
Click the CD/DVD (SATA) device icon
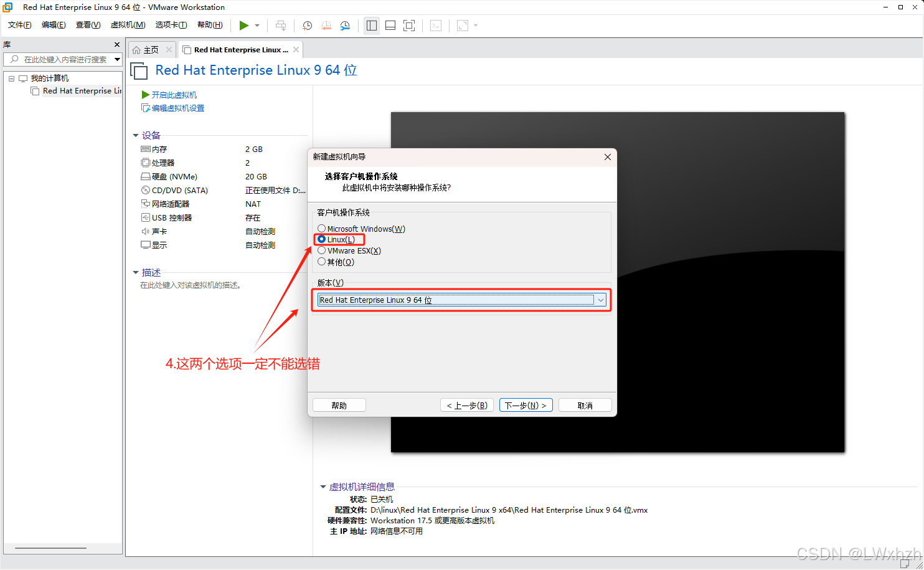146,190
